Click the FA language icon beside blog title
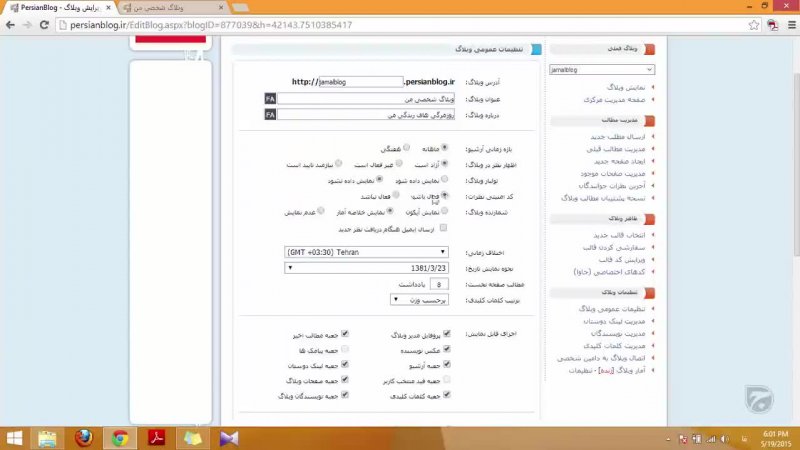This screenshot has height=450, width=800. [x=270, y=99]
